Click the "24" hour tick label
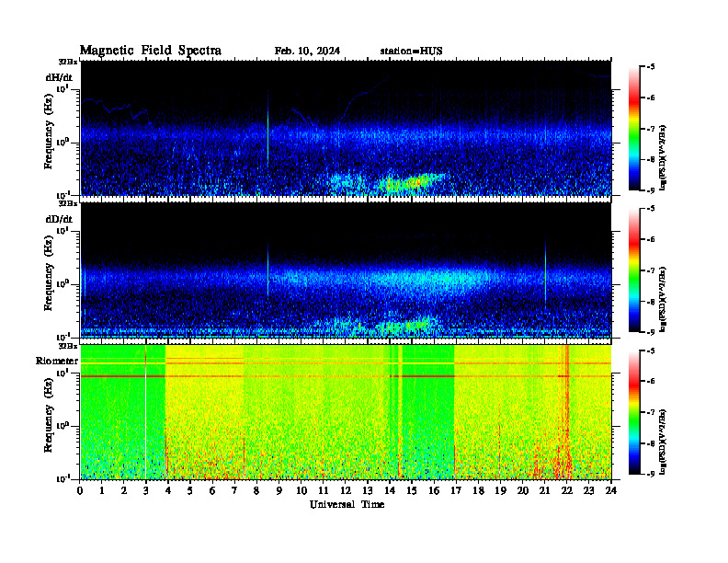The height and width of the screenshot is (563, 728). pos(611,490)
